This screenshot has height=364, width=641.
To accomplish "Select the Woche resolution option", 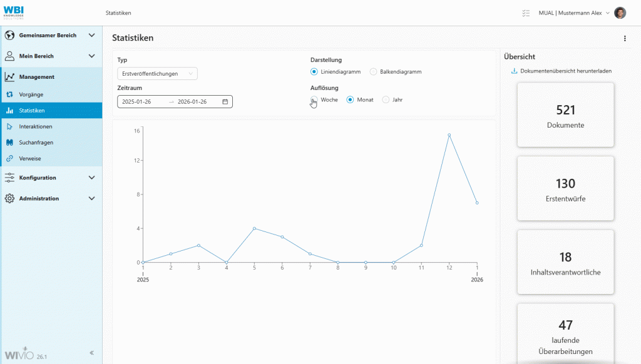I will (314, 99).
